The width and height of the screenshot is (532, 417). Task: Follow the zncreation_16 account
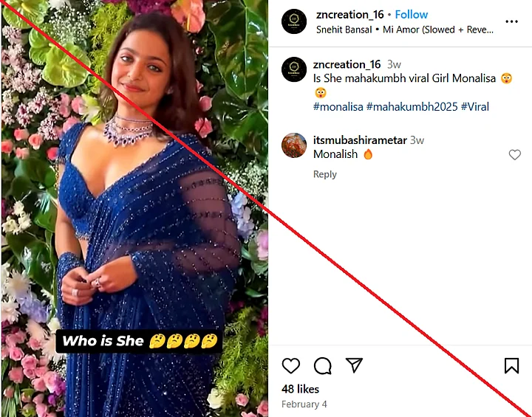[412, 14]
